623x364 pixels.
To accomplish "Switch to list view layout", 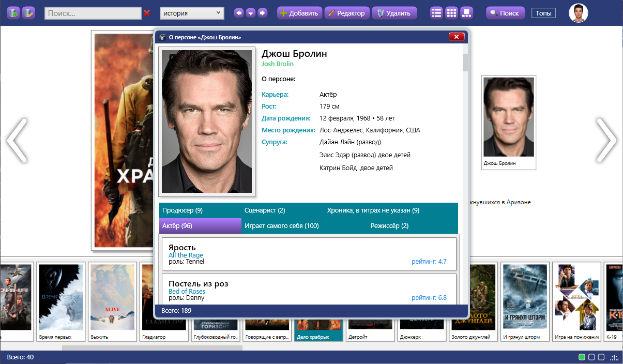I will pyautogui.click(x=437, y=13).
